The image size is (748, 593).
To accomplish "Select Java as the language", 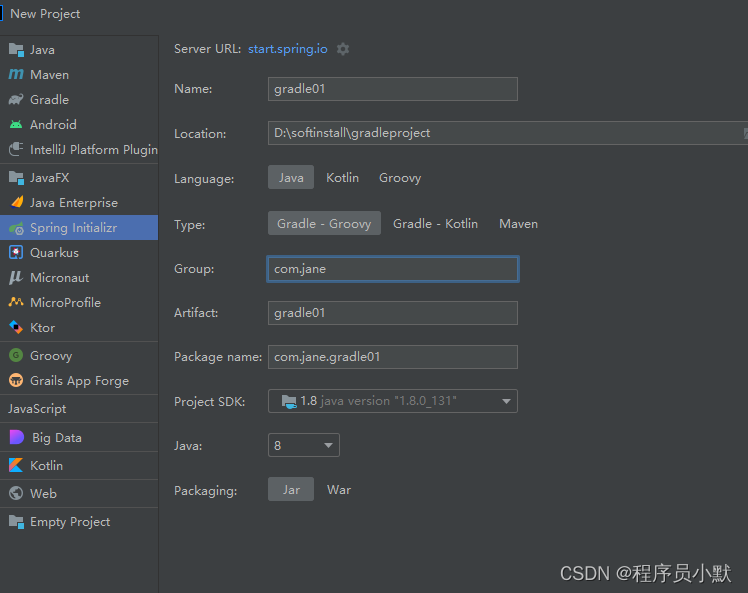I will pyautogui.click(x=291, y=177).
